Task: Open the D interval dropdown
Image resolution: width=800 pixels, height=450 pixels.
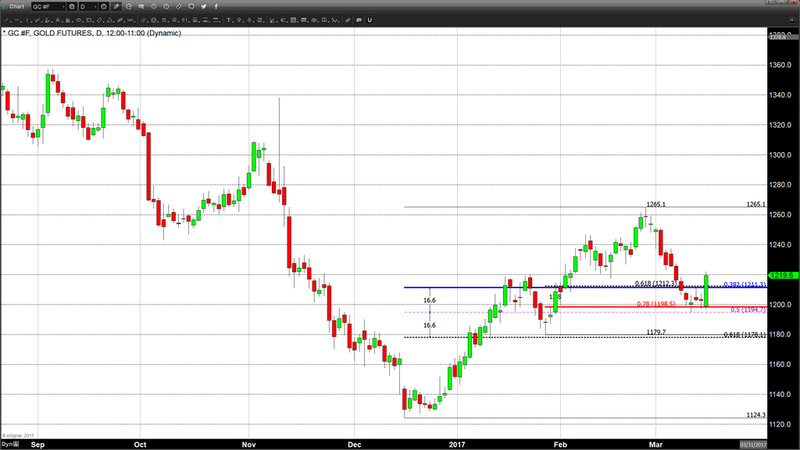Action: (95, 7)
